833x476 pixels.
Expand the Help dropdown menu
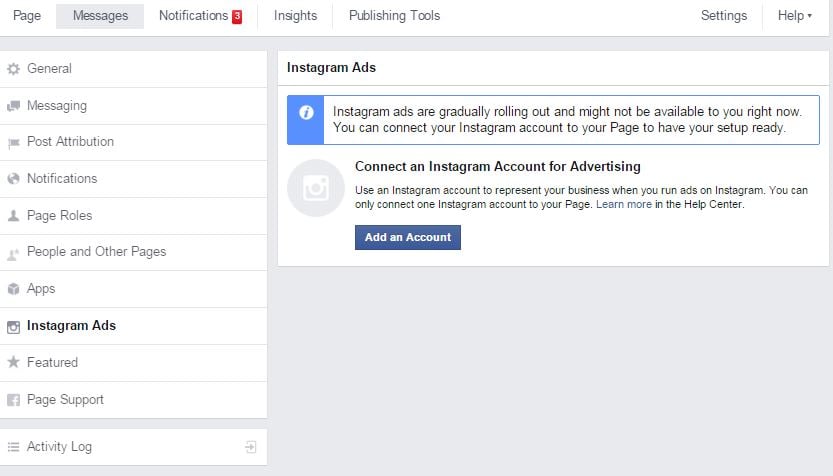pyautogui.click(x=795, y=16)
